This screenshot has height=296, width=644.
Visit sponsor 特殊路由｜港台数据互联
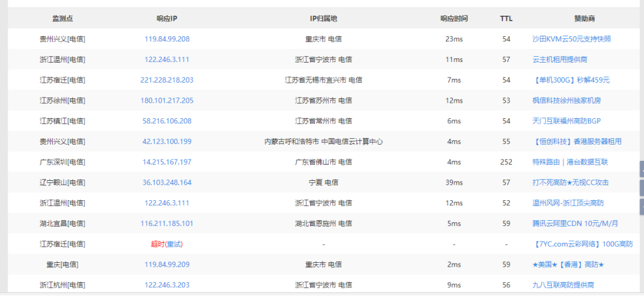[x=570, y=162]
